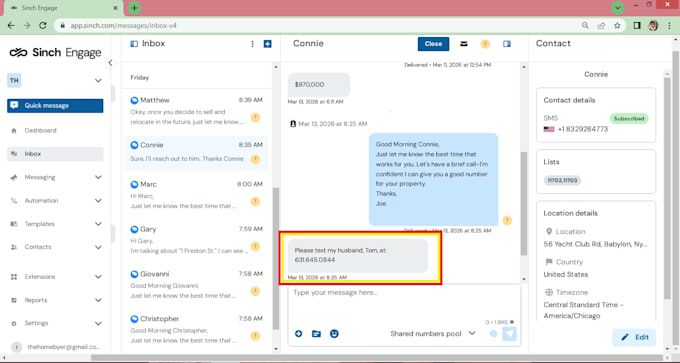Open Giovanni's conversation
This screenshot has height=363, width=680.
[196, 285]
